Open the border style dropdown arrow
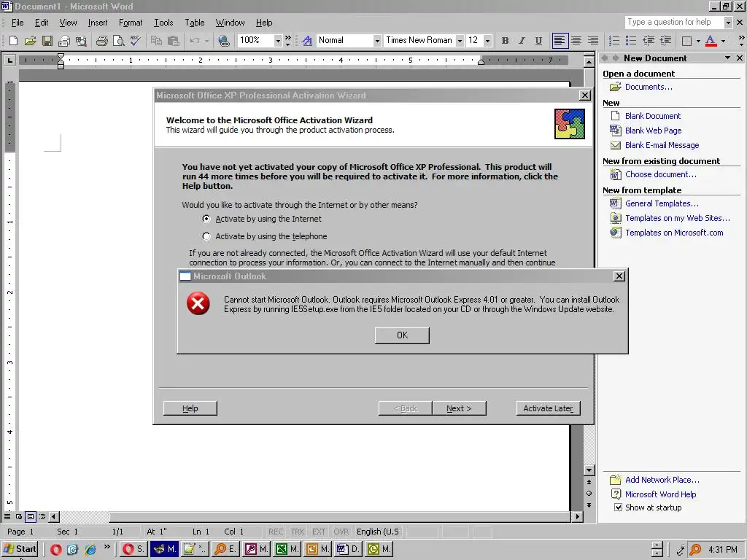 click(x=698, y=41)
